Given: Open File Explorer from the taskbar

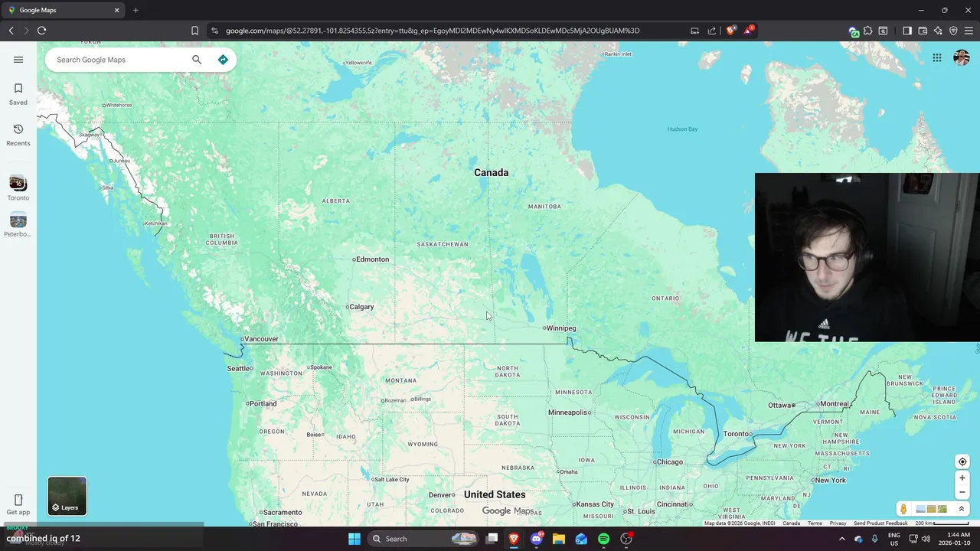Looking at the screenshot, I should click(559, 539).
